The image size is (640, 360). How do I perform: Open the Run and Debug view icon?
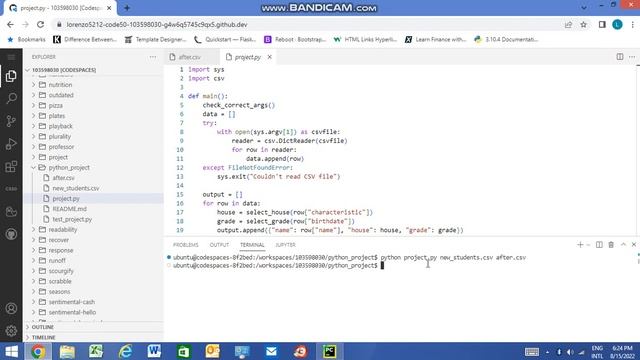coord(11,144)
